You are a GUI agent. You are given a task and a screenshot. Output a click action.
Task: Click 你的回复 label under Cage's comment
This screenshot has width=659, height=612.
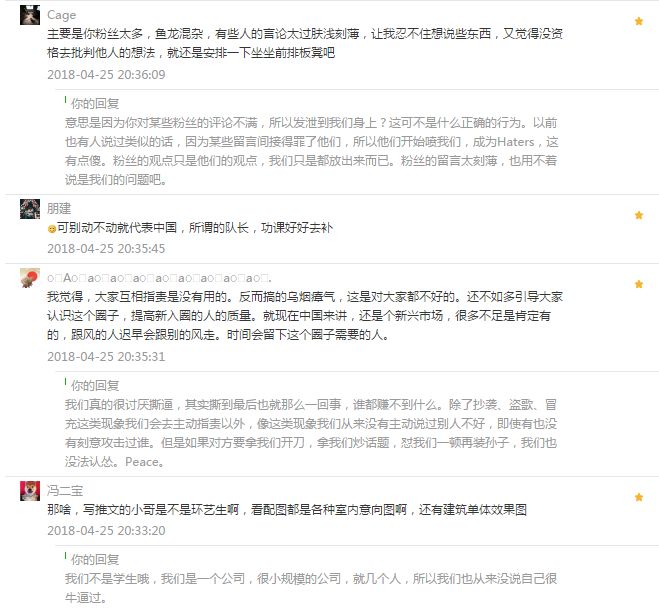pyautogui.click(x=95, y=103)
